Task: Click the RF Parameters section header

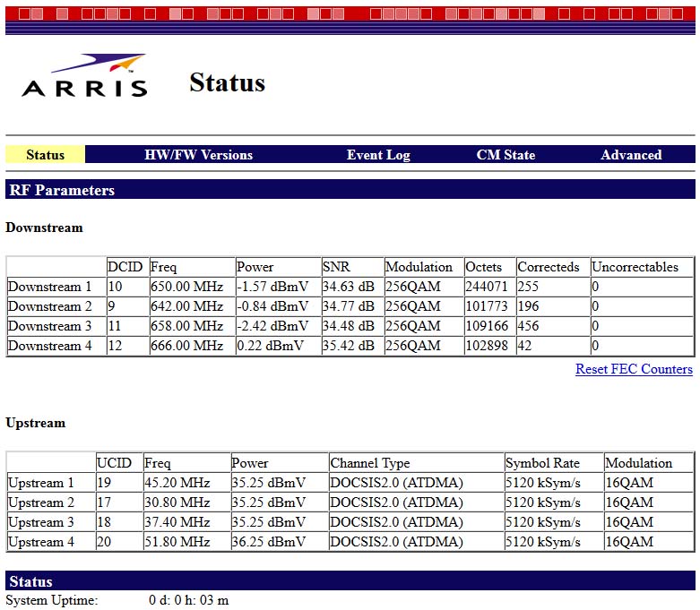Action: 62,190
